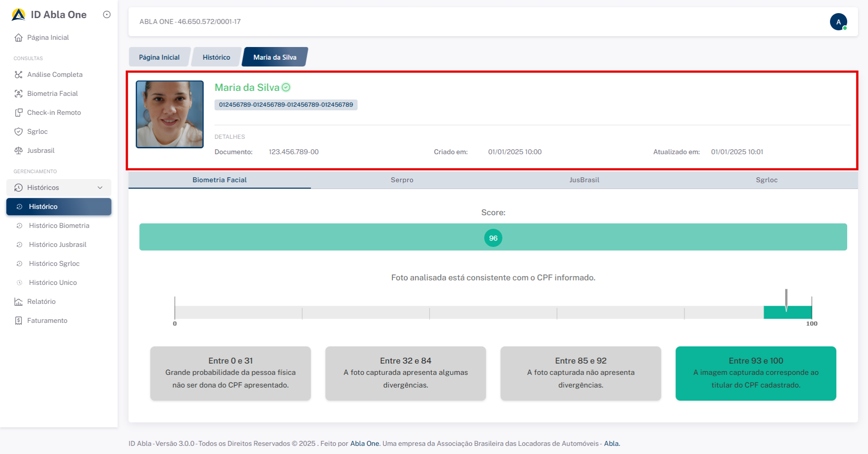Open the Sgrloc results tab
This screenshot has height=454, width=868.
(x=766, y=180)
